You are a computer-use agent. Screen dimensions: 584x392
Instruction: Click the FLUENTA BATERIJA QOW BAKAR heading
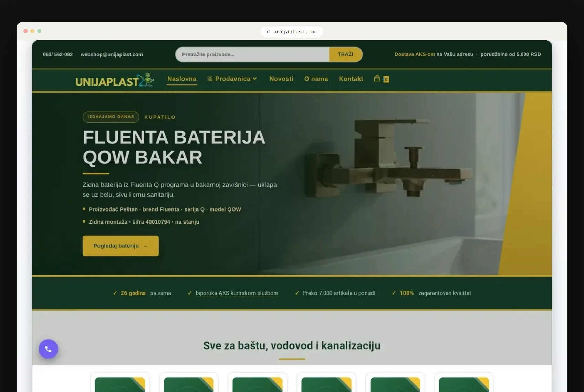point(174,147)
